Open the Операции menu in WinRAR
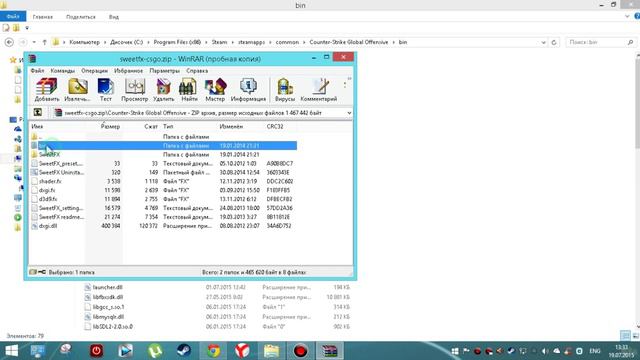The height and width of the screenshot is (360, 640). coord(94,71)
